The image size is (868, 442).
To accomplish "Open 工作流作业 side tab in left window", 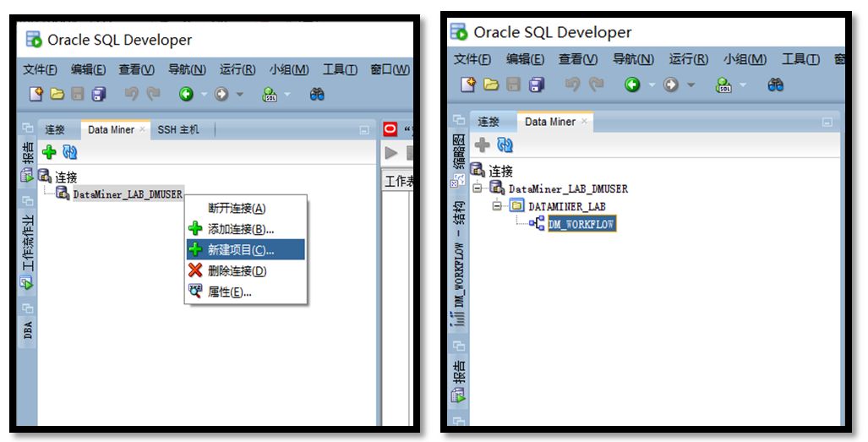I will (28, 252).
